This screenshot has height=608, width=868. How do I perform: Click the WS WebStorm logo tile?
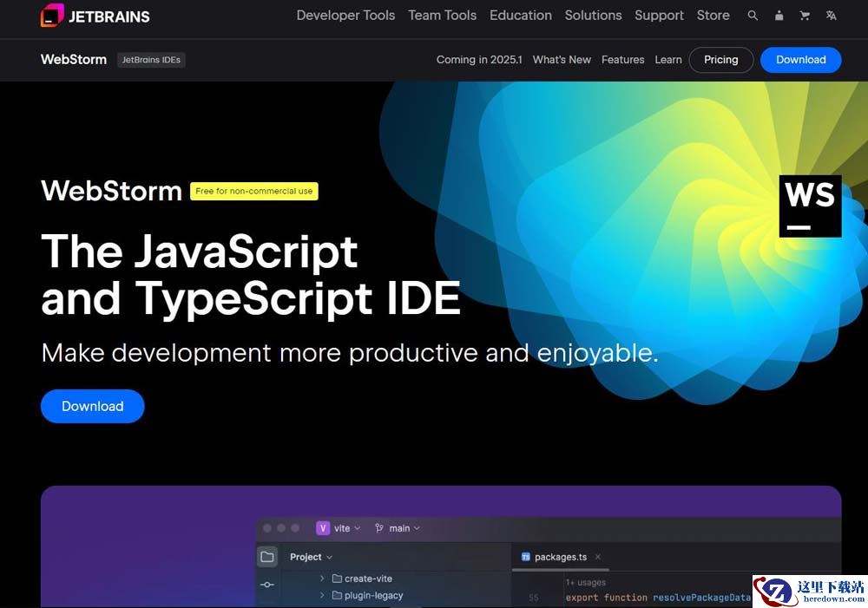pyautogui.click(x=810, y=206)
